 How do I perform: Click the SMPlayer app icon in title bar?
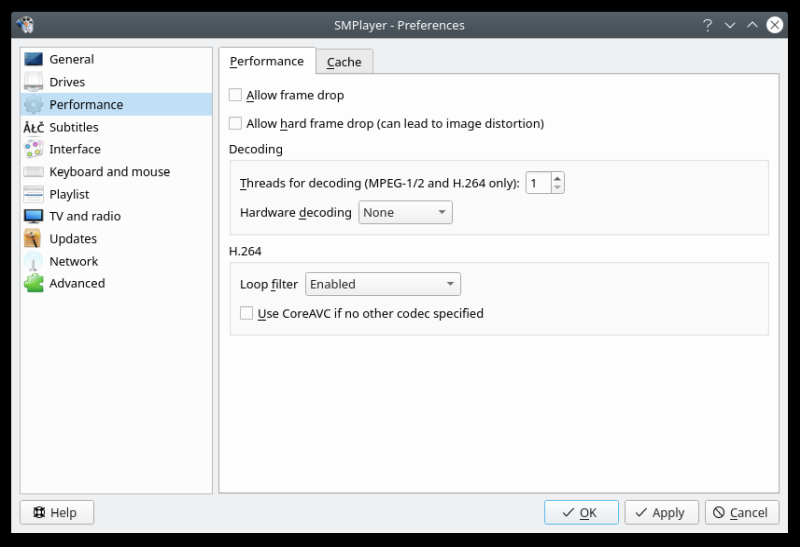pyautogui.click(x=25, y=25)
